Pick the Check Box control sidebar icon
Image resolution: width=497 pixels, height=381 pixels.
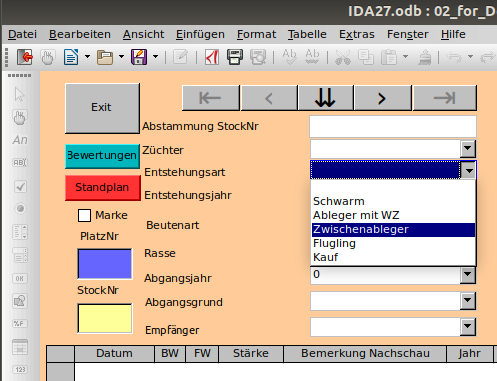(20, 186)
